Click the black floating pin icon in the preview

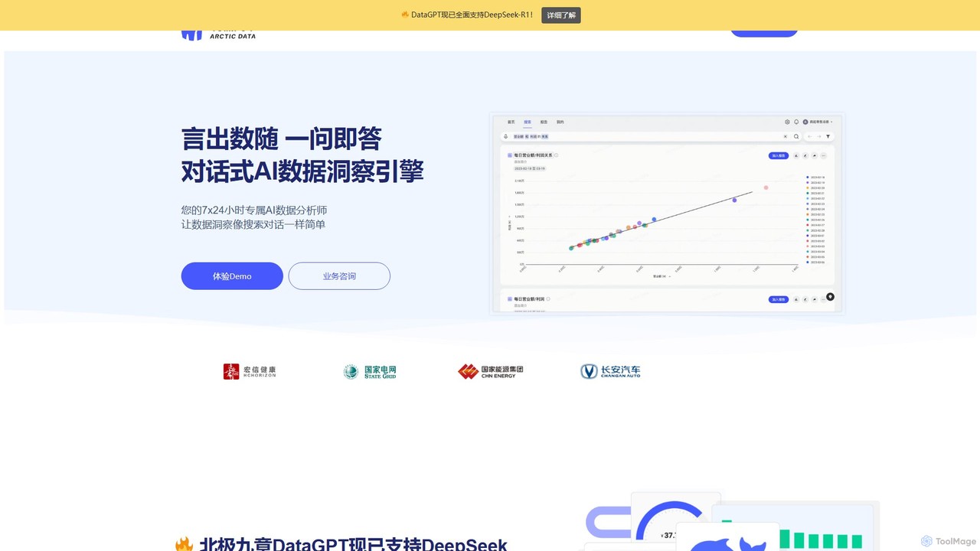[x=831, y=297]
